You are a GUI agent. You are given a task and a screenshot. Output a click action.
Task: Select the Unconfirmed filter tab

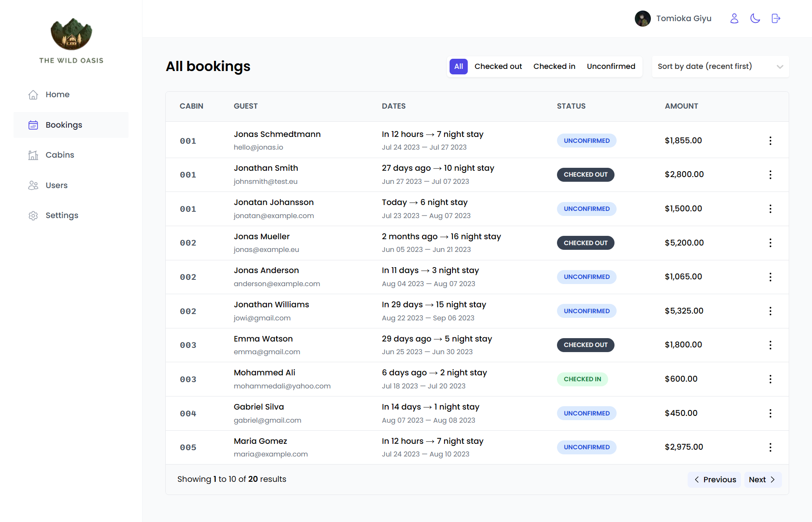tap(611, 66)
